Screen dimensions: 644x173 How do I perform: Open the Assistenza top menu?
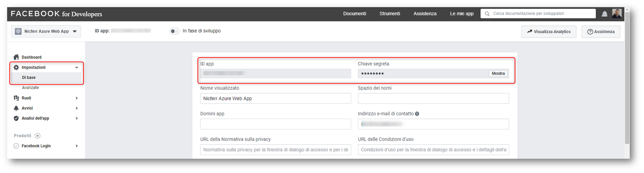[425, 14]
